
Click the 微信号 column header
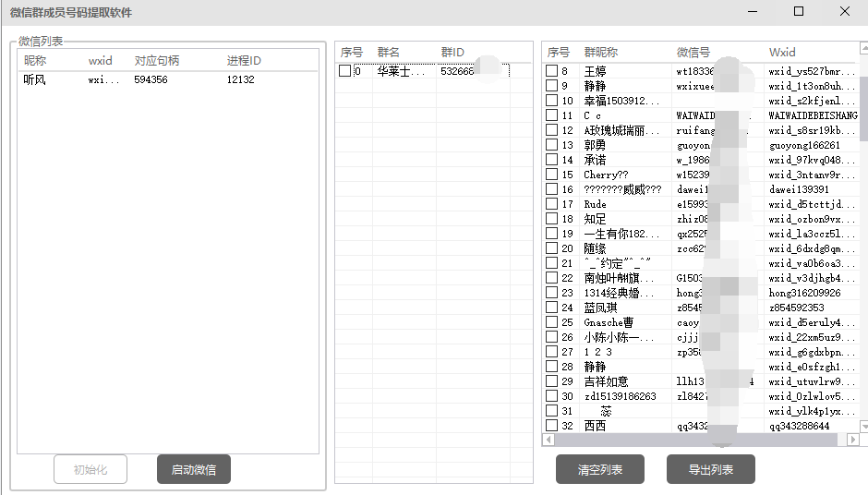point(693,52)
